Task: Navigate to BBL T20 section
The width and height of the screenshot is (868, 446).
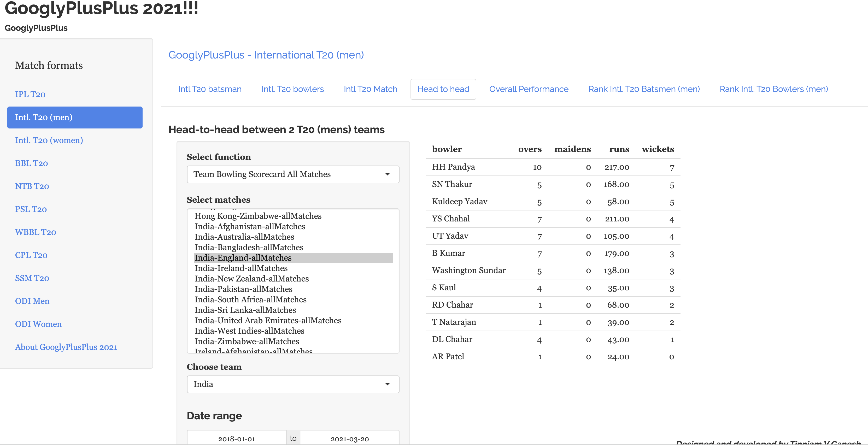Action: 31,163
